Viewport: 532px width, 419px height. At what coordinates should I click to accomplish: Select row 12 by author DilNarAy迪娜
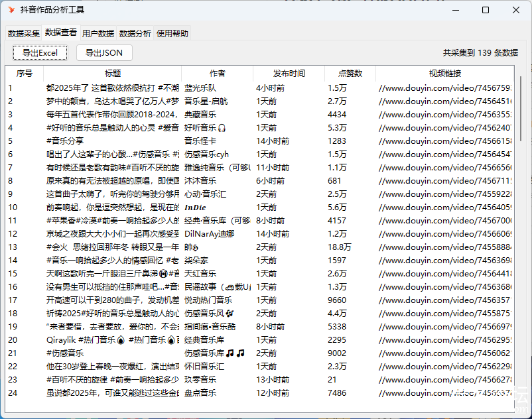point(208,233)
